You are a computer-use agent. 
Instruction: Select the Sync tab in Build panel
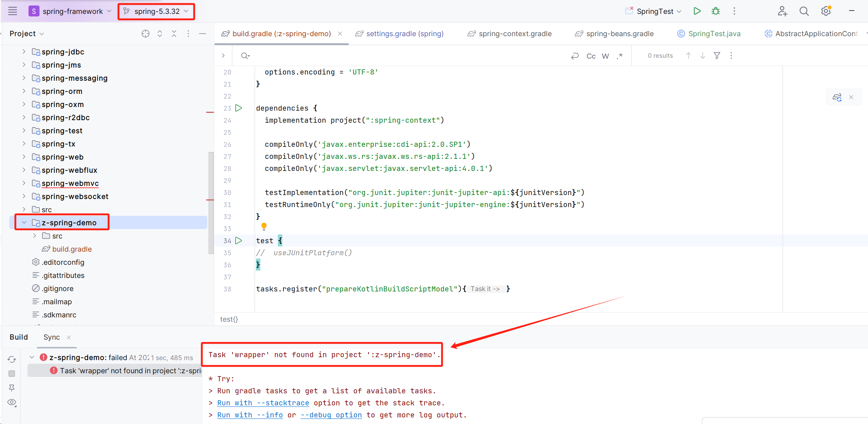point(52,337)
